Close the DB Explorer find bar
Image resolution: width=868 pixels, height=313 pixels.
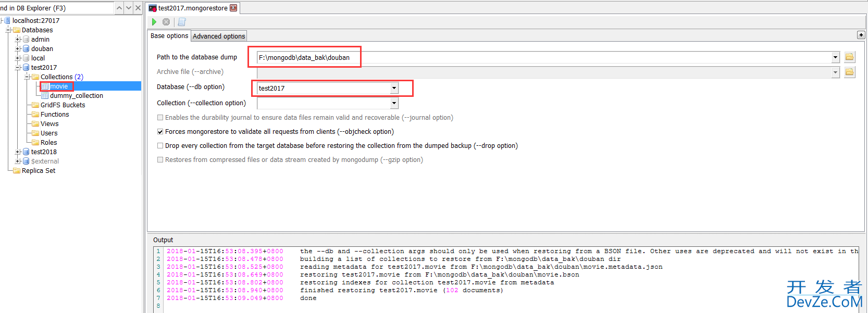[138, 8]
